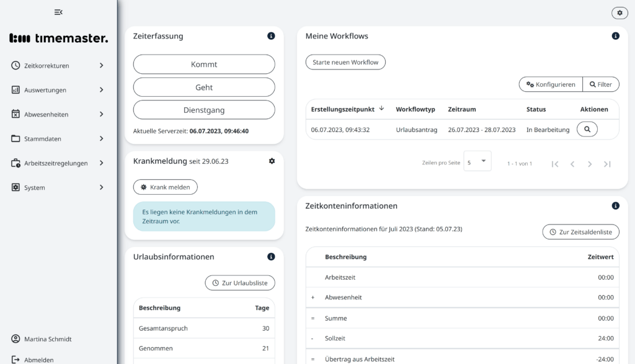Click the Stammdaten folder icon
The width and height of the screenshot is (635, 364).
pos(14,138)
